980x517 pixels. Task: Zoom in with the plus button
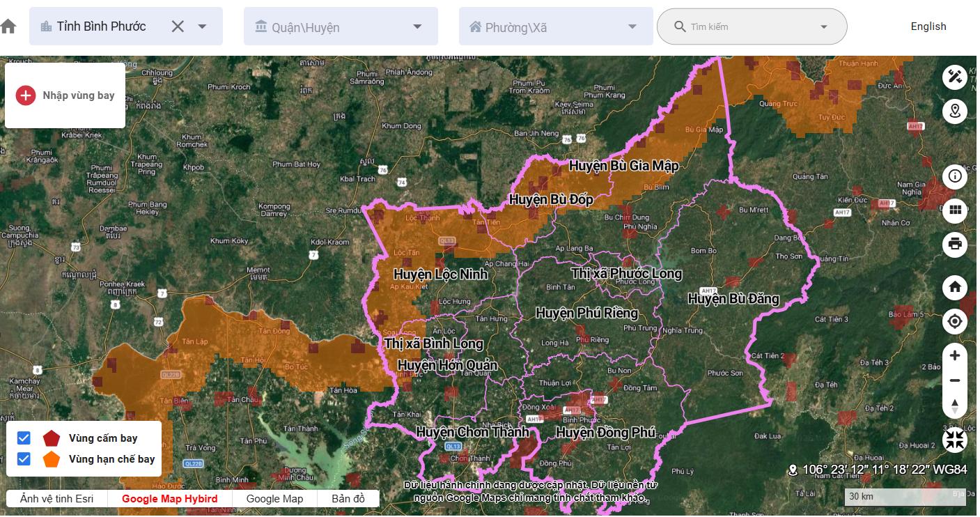tap(954, 355)
